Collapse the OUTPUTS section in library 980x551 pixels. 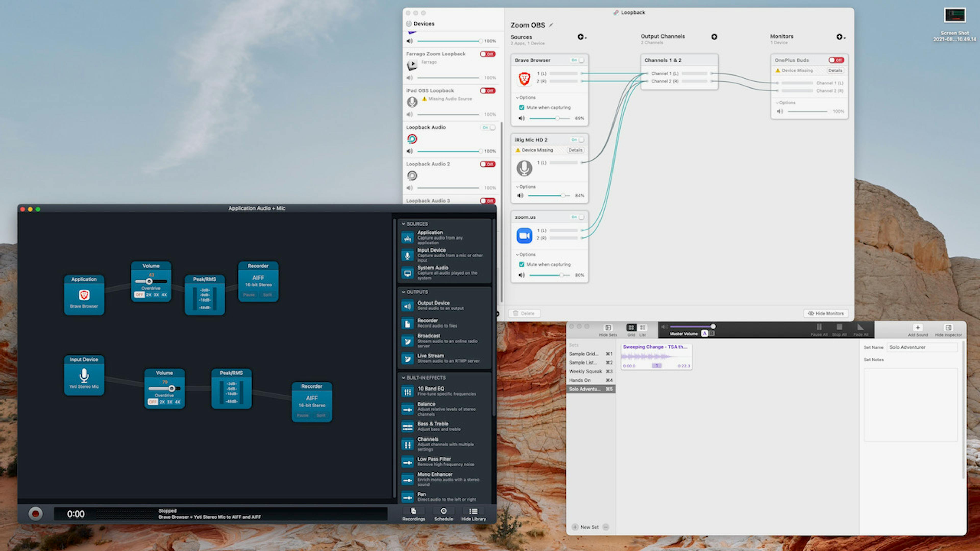(x=404, y=292)
